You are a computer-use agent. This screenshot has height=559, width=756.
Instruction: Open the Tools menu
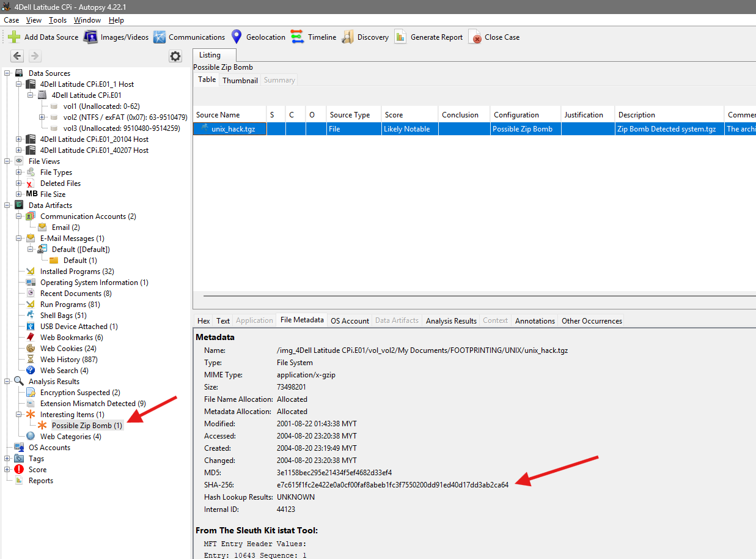[x=58, y=20]
